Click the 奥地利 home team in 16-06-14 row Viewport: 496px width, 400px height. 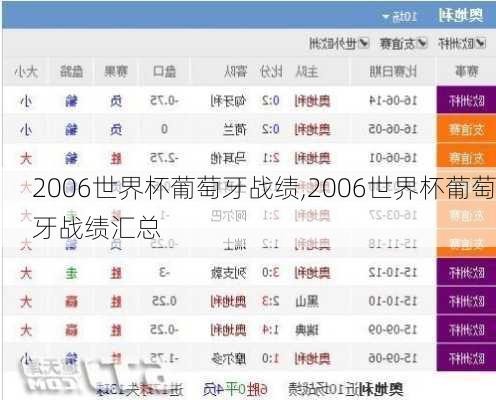tap(312, 100)
